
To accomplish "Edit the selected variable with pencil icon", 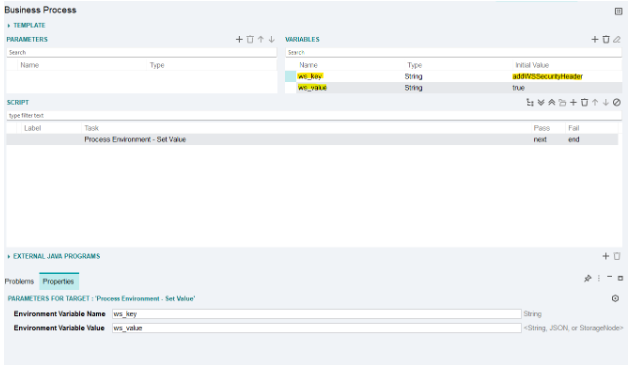I will (x=617, y=39).
